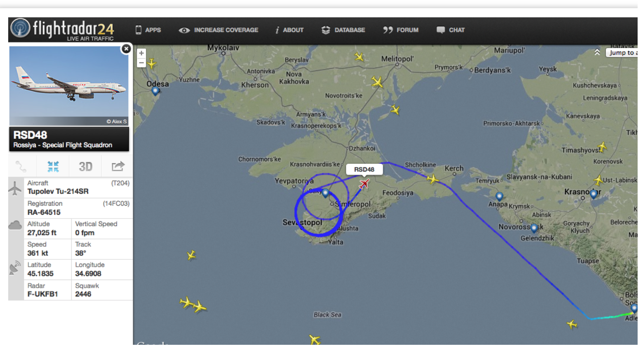Click the flightradar24 logo
The width and height of the screenshot is (644, 353).
pos(62,30)
